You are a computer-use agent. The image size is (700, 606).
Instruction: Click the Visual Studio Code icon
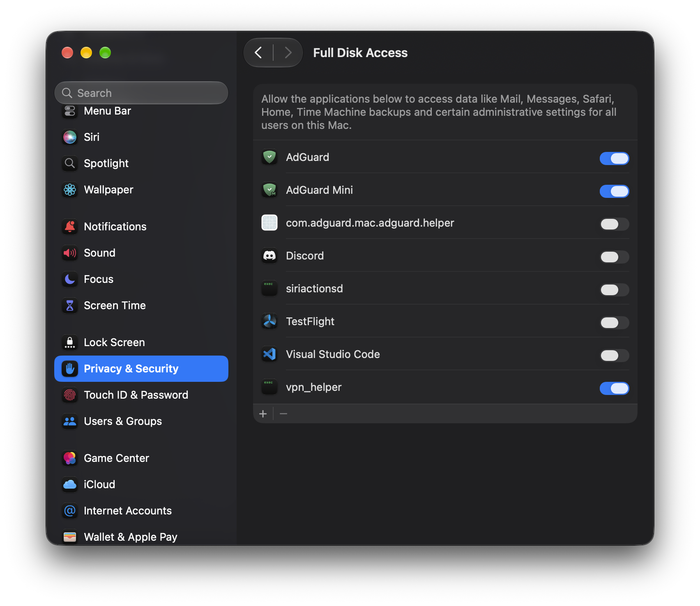269,354
